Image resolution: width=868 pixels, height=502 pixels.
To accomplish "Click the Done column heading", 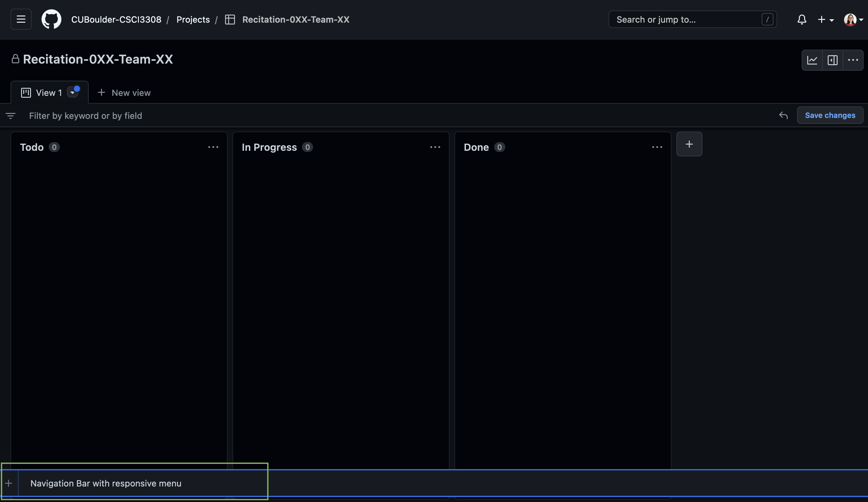I will tap(476, 147).
